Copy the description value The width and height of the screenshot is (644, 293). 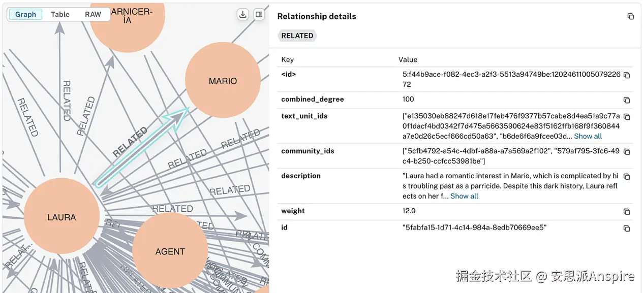pyautogui.click(x=627, y=177)
